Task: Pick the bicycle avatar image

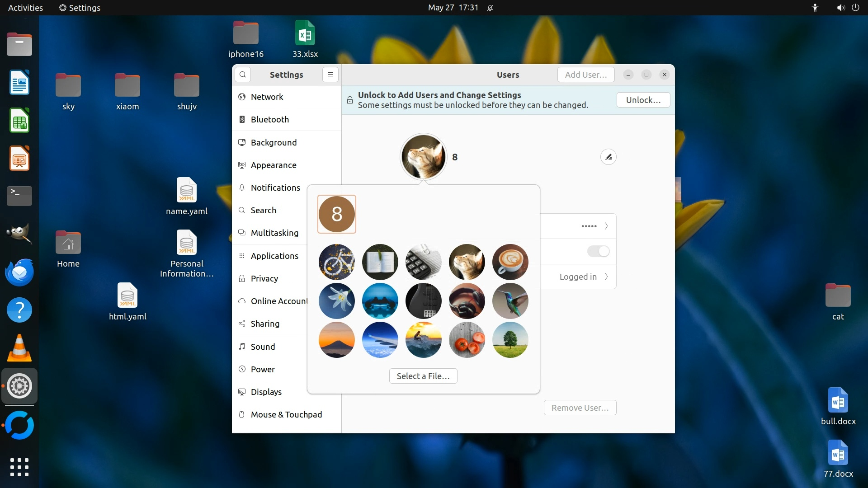Action: coord(336,262)
